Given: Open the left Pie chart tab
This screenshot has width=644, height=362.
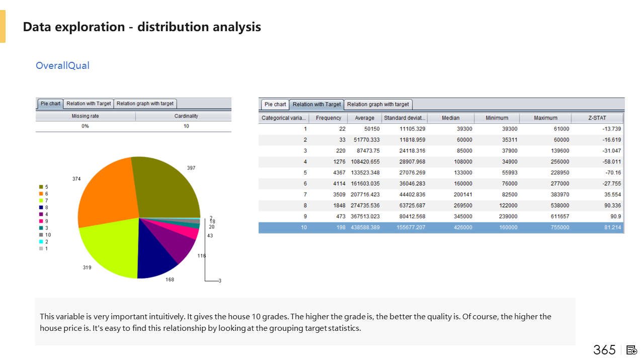Looking at the screenshot, I should pos(50,104).
